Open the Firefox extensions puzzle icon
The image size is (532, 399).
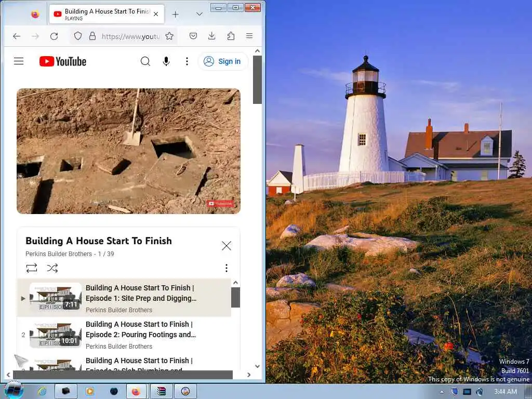(231, 36)
